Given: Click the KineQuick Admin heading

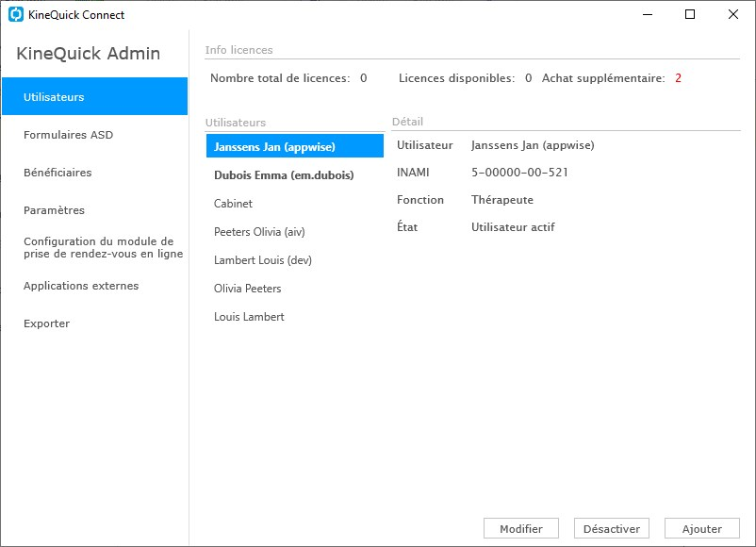Looking at the screenshot, I should click(x=89, y=53).
